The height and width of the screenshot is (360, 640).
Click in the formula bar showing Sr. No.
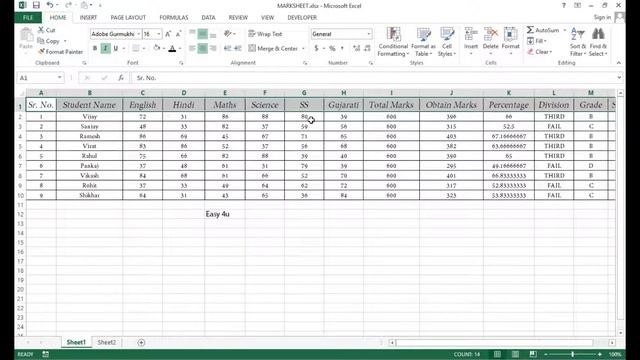pos(373,78)
